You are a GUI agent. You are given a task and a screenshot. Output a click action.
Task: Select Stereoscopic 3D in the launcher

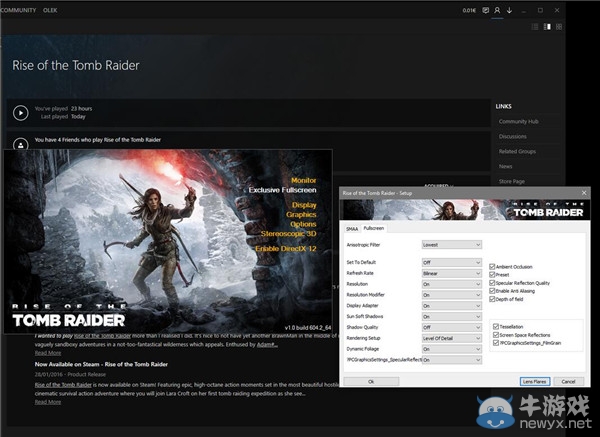coord(289,233)
